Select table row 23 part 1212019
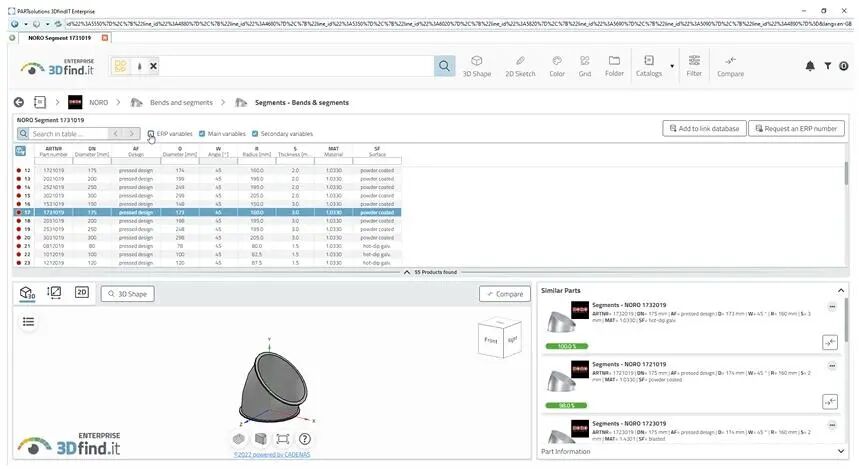This screenshot has height=469, width=859. coord(207,263)
